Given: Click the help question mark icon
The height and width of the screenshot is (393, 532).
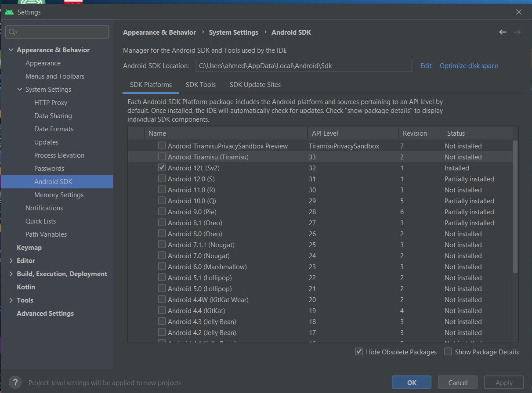Looking at the screenshot, I should tap(15, 382).
